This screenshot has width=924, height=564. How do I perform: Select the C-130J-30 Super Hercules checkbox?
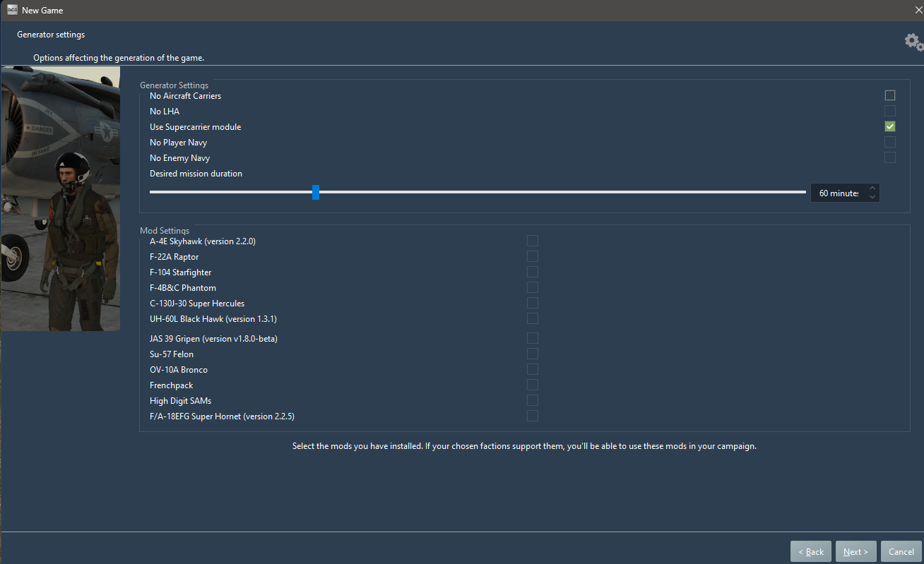tap(533, 303)
